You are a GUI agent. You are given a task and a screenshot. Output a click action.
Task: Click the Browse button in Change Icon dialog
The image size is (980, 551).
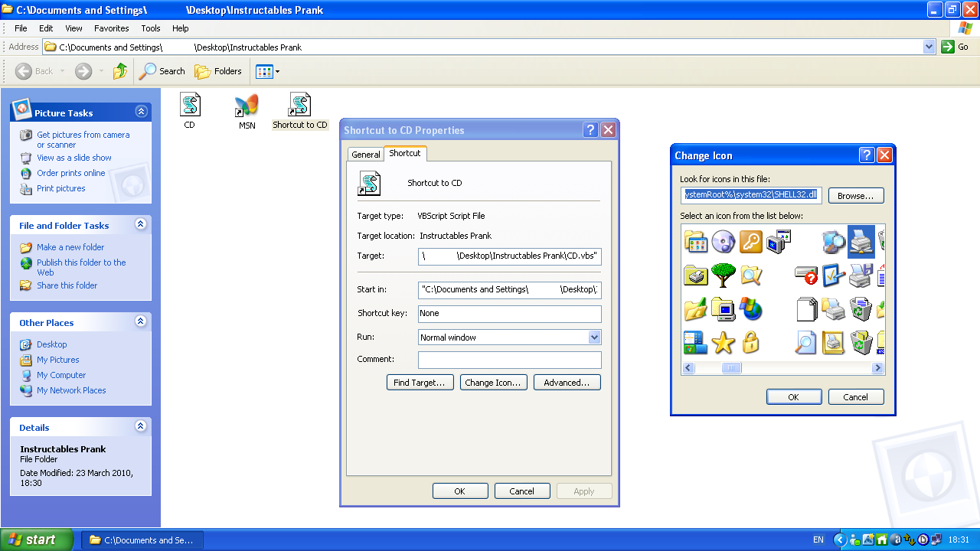click(x=855, y=195)
